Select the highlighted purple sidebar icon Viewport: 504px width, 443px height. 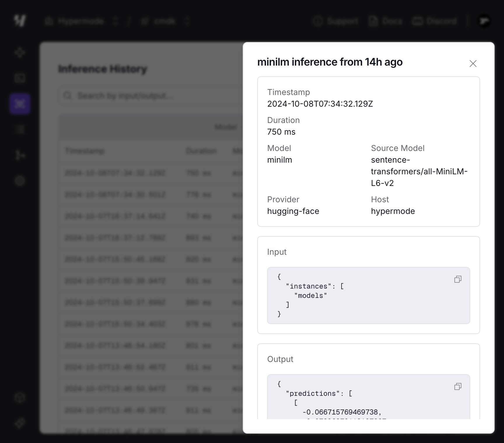[x=20, y=104]
